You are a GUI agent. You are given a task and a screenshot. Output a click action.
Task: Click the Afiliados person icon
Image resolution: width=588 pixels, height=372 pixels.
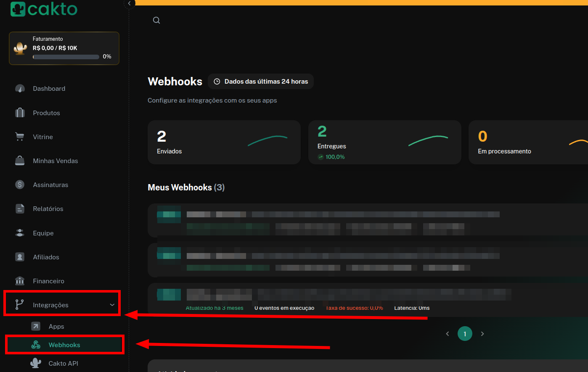click(20, 257)
